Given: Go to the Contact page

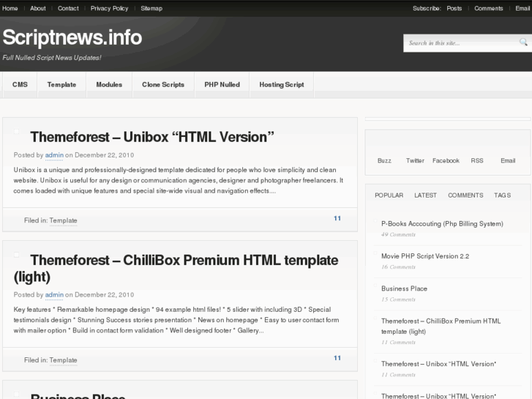Looking at the screenshot, I should (68, 9).
